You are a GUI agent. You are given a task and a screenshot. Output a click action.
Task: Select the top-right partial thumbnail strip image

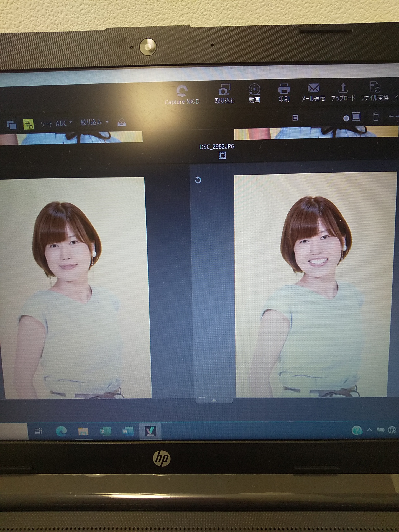click(316, 133)
